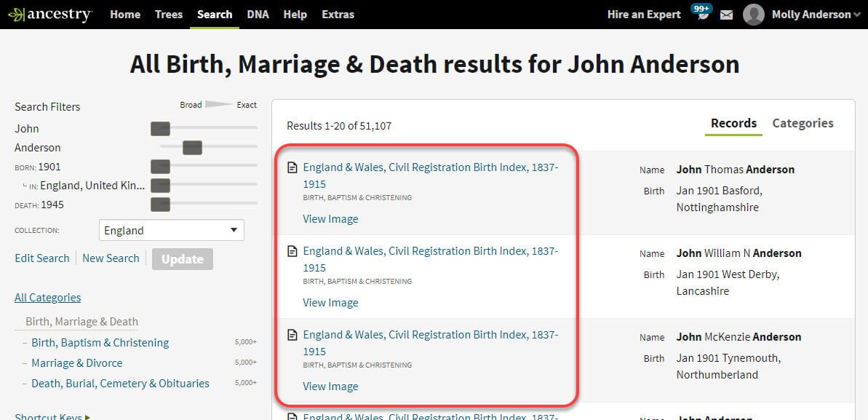
Task: Switch to the Categories tab
Action: pos(803,123)
